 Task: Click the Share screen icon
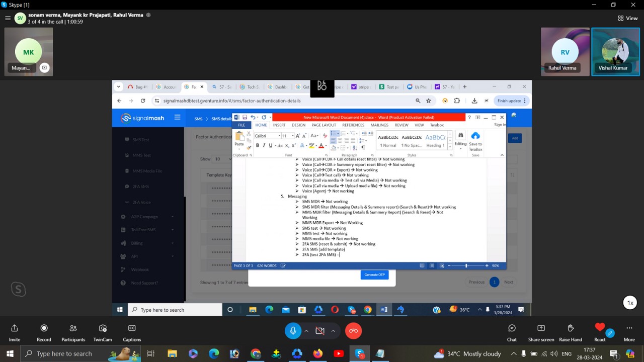[541, 328]
